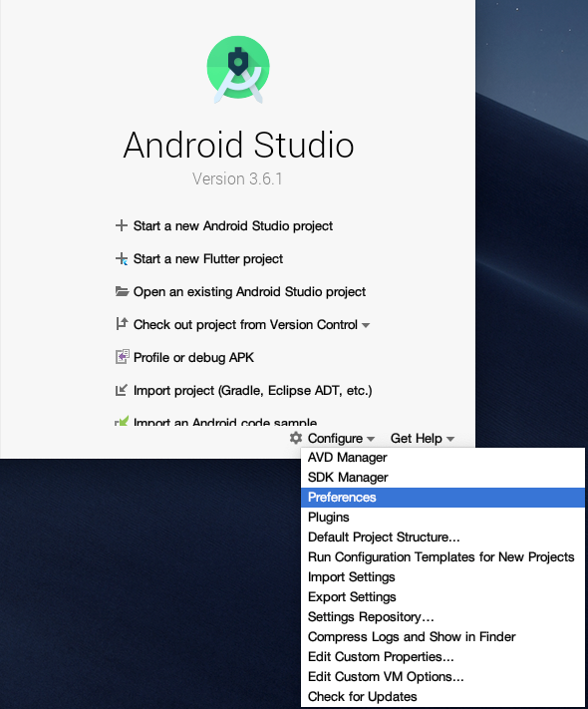
Task: Open Plugins from the Configure menu
Action: [442, 518]
